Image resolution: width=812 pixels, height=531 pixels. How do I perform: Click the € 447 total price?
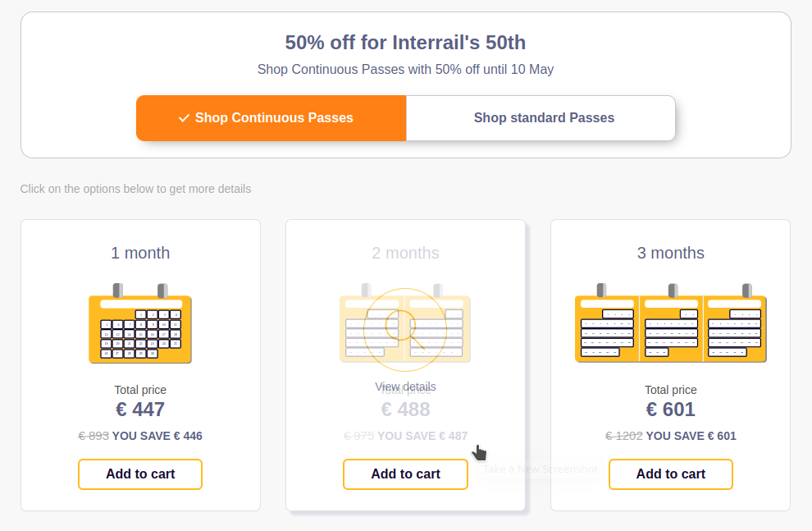pyautogui.click(x=140, y=410)
